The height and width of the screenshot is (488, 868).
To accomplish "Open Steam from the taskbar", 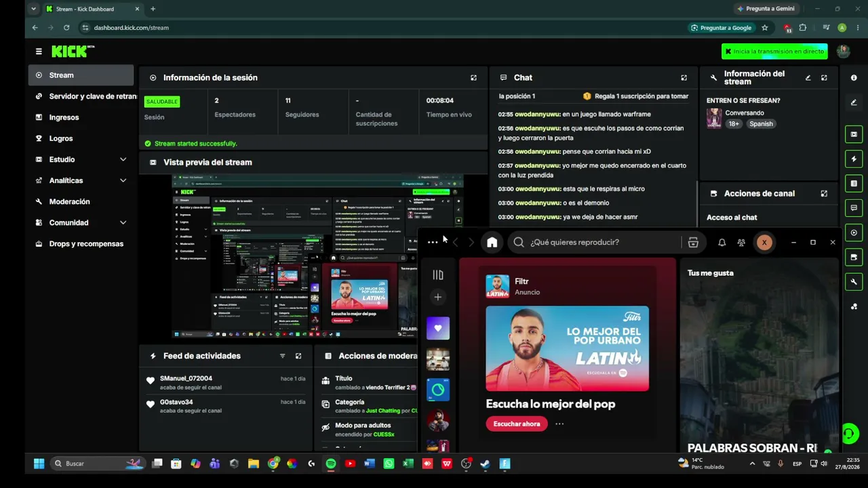I will click(486, 464).
